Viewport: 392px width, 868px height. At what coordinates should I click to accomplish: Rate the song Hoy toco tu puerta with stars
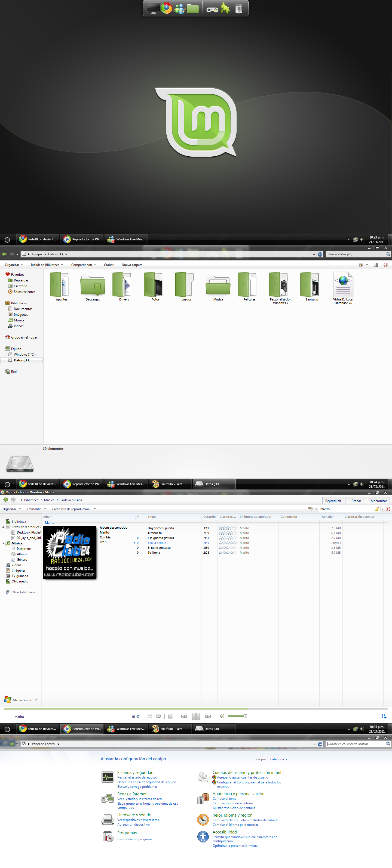pos(227,528)
